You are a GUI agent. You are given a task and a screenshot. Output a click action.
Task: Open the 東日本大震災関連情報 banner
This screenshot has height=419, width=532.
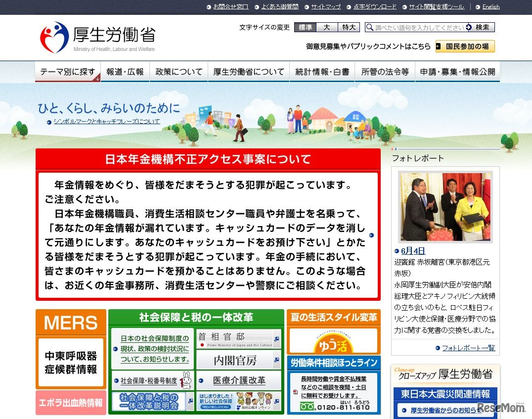(445, 394)
